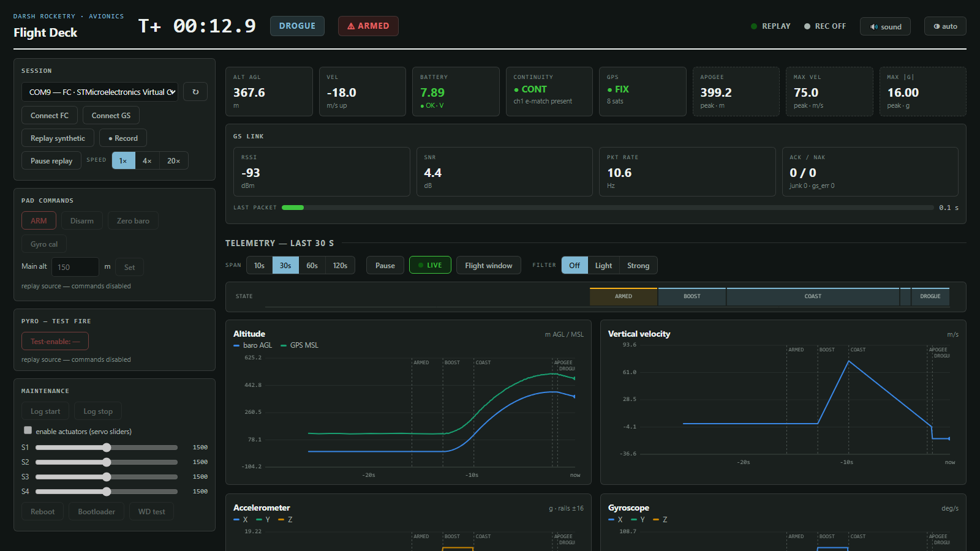Start Replay synthetic session
Screen dimensions: 980x551
click(x=58, y=138)
